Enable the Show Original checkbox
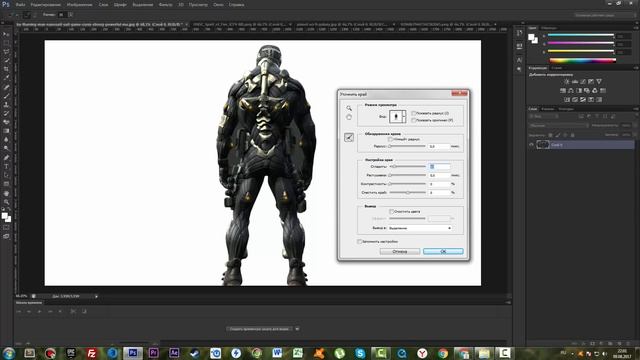The image size is (640, 360). coord(413,120)
